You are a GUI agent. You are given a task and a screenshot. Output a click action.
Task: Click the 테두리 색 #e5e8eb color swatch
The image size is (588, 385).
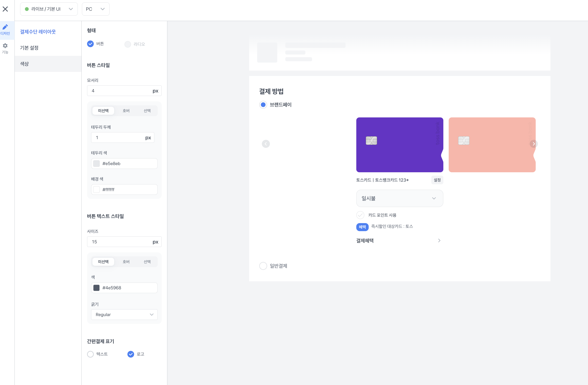coord(96,164)
